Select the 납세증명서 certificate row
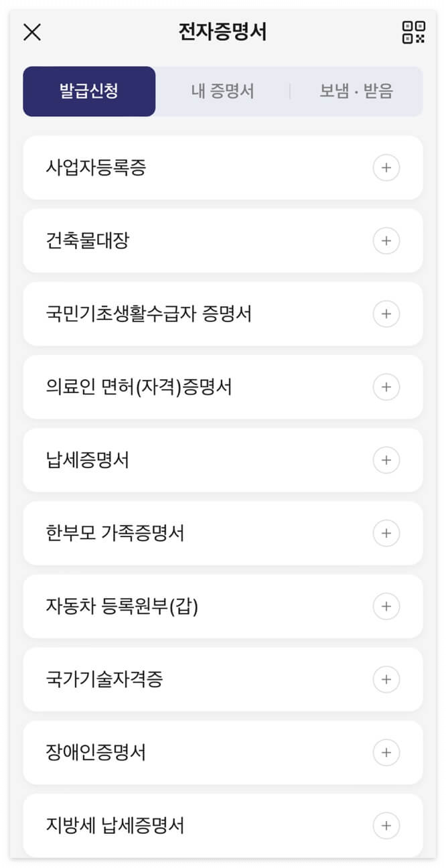446x868 pixels. [x=201, y=460]
